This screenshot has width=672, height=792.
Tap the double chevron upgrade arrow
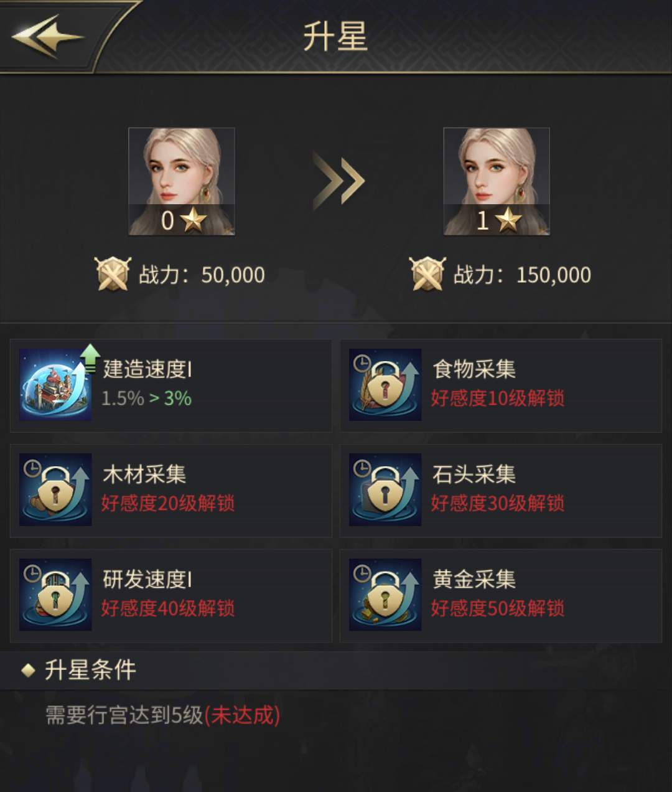tap(338, 182)
